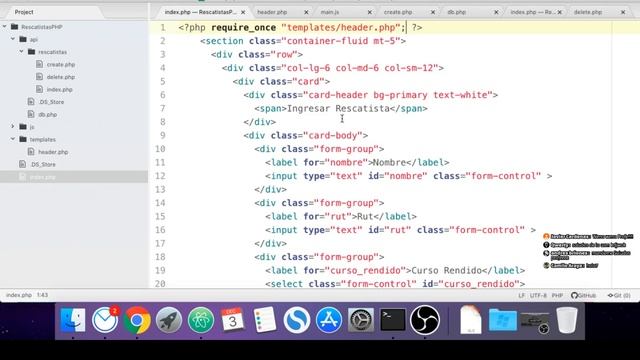Click line number 14 in the gutter
Viewport: 640px width, 360px height.
pyautogui.click(x=160, y=203)
